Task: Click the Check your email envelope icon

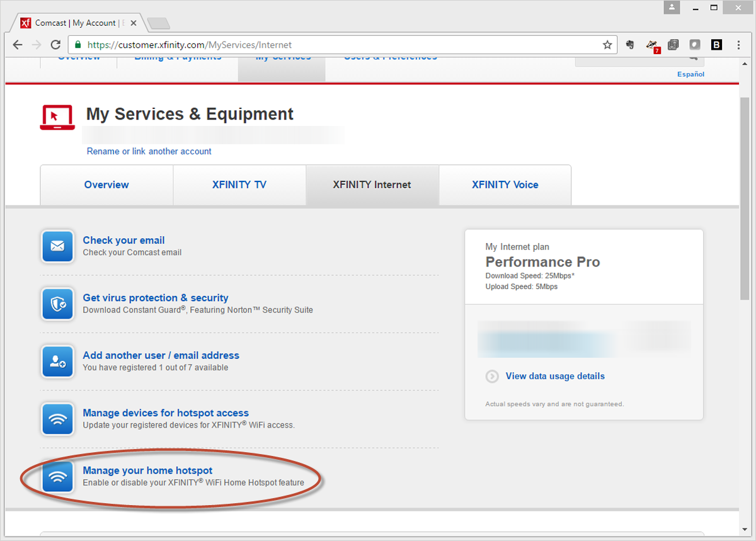Action: point(57,246)
